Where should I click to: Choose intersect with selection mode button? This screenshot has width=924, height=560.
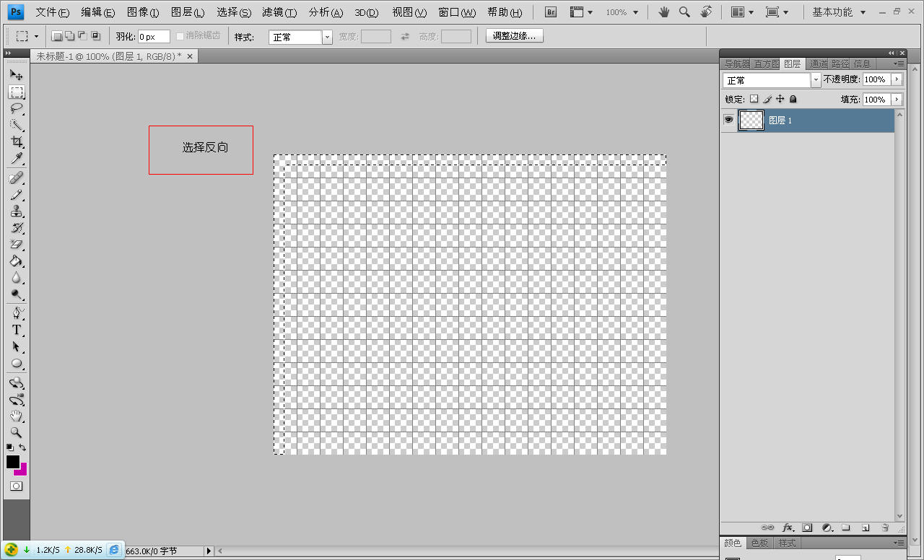(95, 36)
